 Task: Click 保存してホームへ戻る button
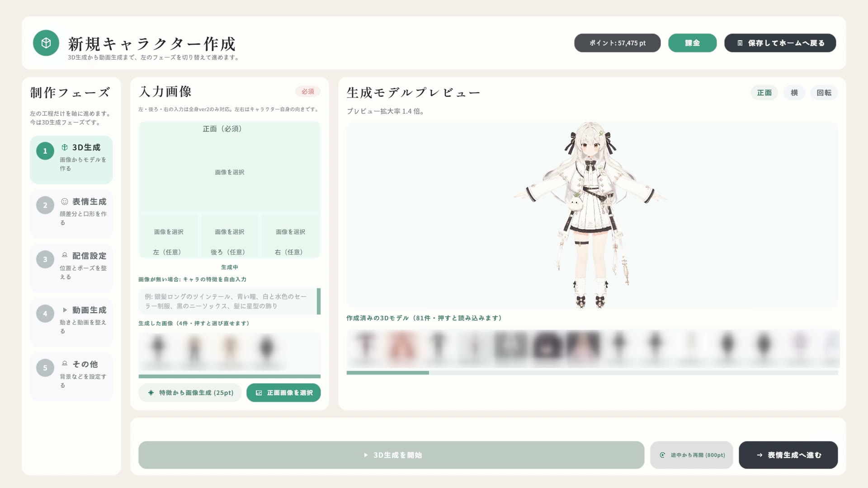[780, 43]
